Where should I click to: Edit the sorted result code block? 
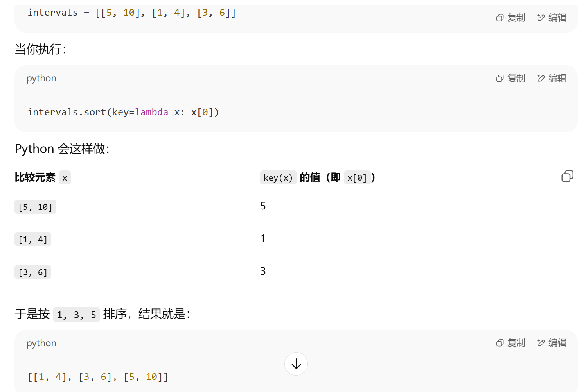coord(552,343)
